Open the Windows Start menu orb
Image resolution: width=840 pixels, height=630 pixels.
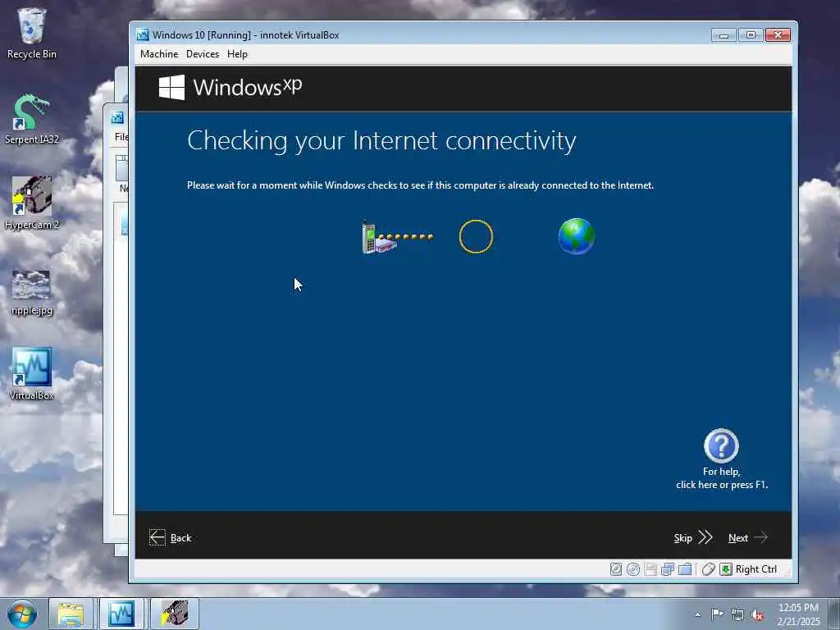point(22,614)
